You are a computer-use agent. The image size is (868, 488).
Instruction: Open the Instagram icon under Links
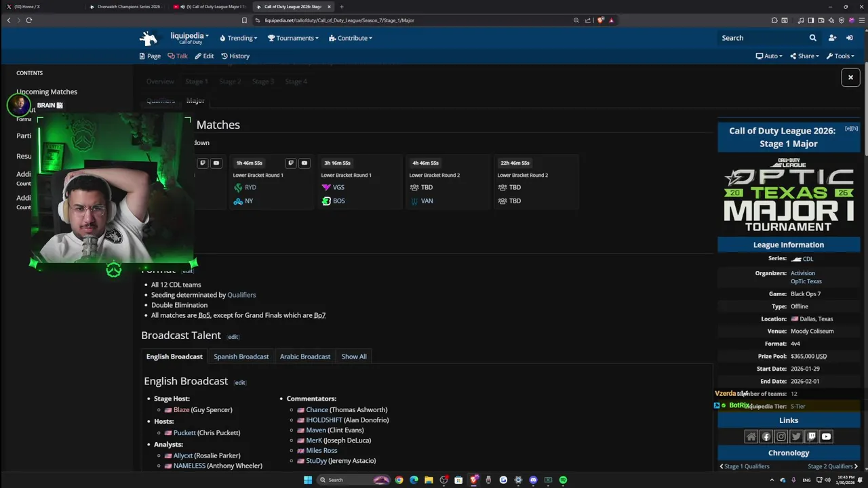pyautogui.click(x=781, y=436)
